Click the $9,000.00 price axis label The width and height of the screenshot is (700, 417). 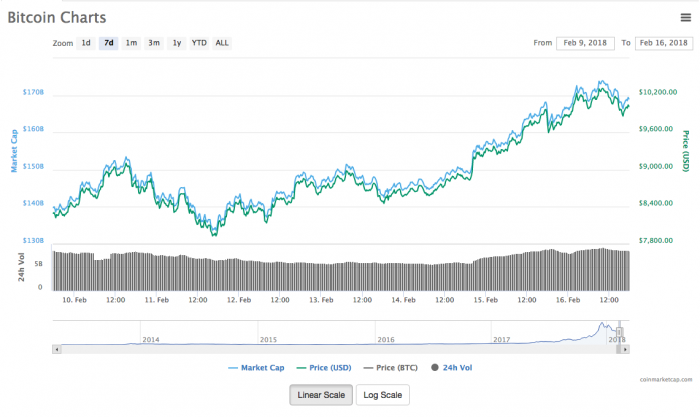tap(655, 166)
